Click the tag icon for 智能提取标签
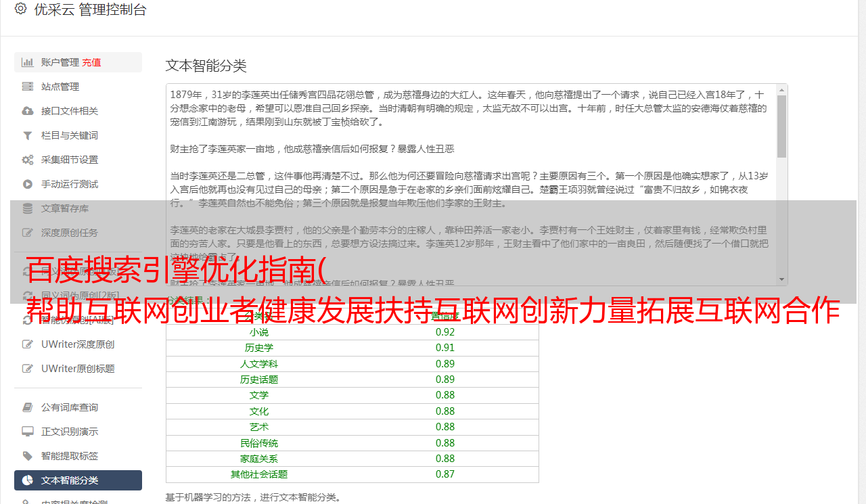 (x=28, y=456)
